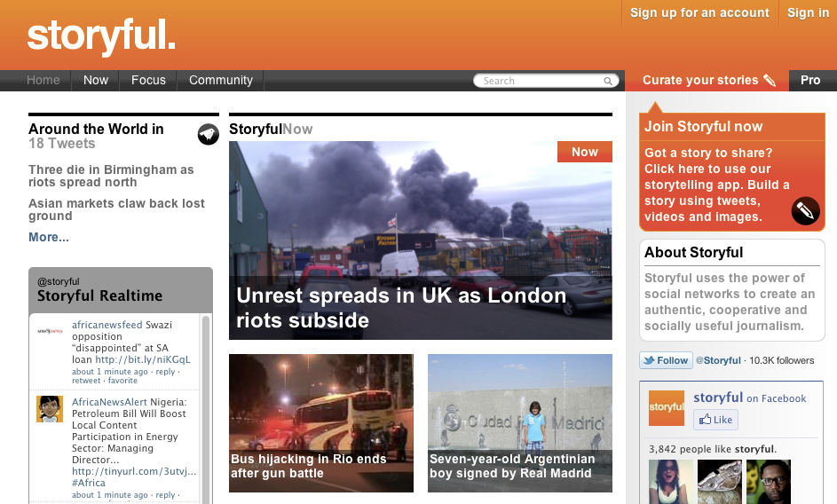The image size is (837, 504).
Task: Click the middle Facebook fan photo
Action: click(x=720, y=482)
